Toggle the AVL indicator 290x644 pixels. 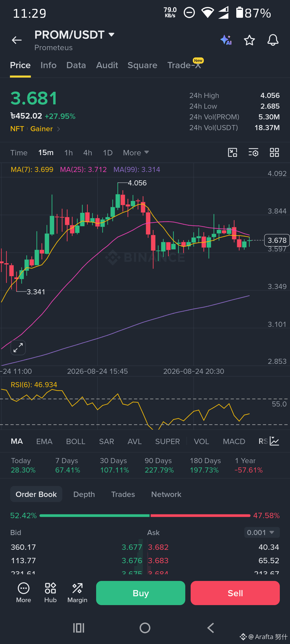[135, 441]
